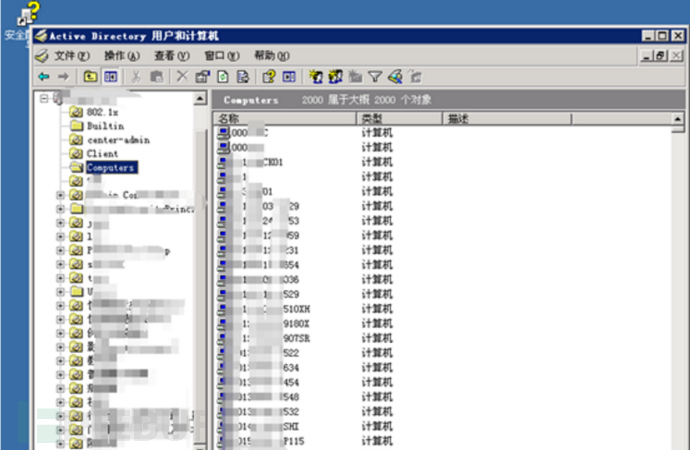
Task: Click the Filter funnel toolbar icon
Action: click(375, 76)
